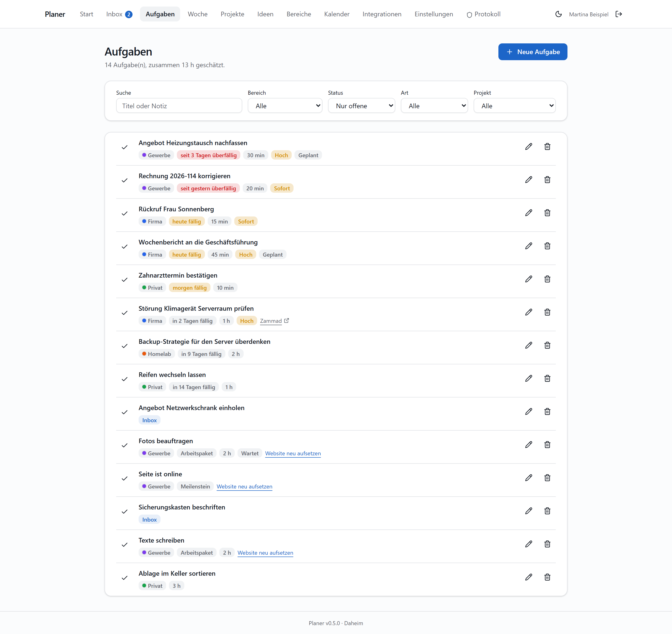Switch to the Woche tab

[x=198, y=14]
